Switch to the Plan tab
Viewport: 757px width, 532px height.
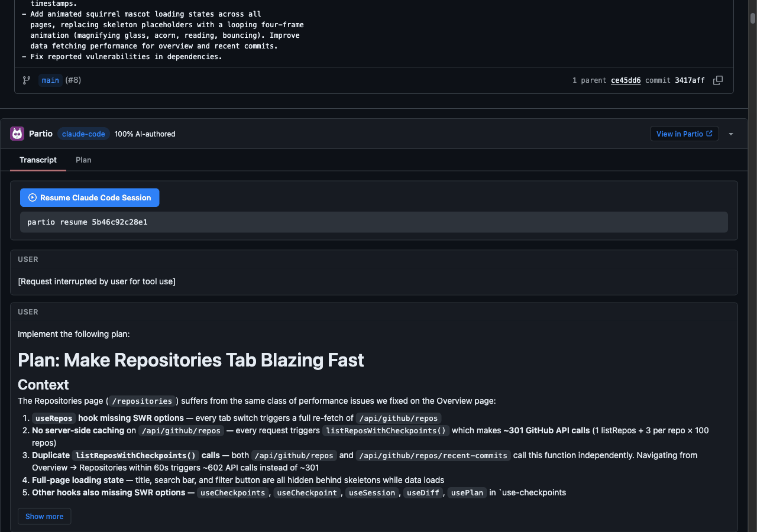(x=83, y=160)
